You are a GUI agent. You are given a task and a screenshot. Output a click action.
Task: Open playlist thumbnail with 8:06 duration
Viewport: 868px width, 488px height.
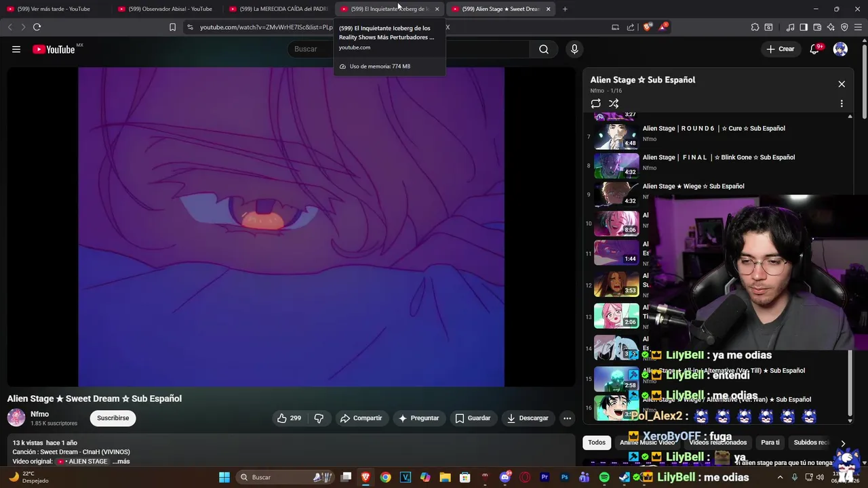click(616, 223)
